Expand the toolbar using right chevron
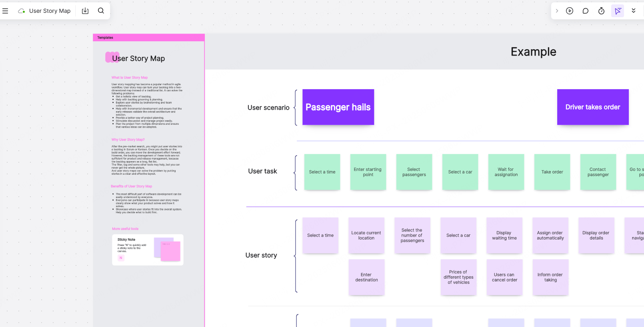Viewport: 644px width, 327px height. tap(557, 11)
